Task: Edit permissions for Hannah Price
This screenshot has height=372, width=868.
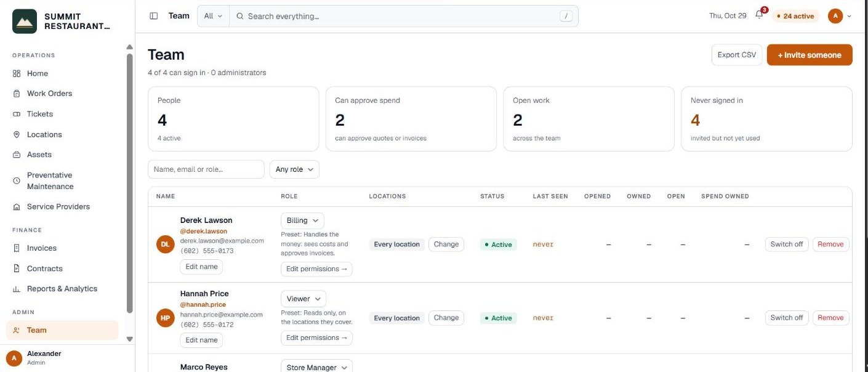Action: (316, 338)
